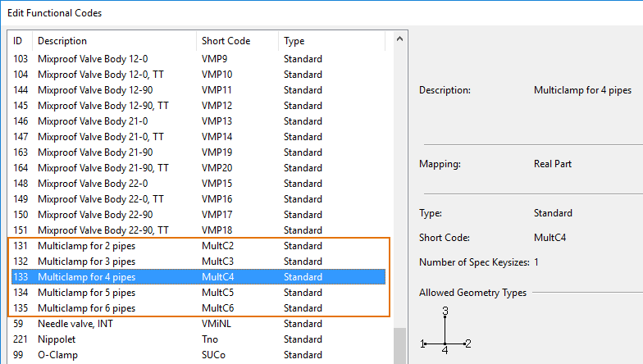Sort entries by Type column header

pos(294,41)
